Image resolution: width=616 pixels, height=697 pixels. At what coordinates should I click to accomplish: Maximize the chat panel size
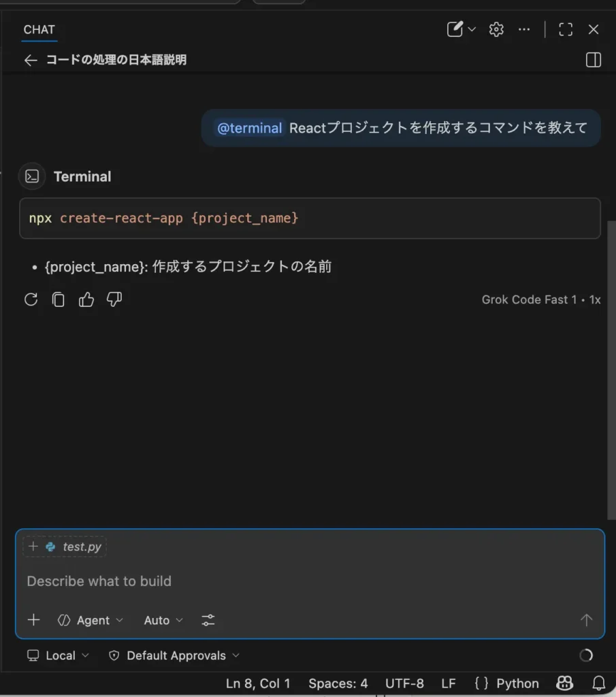[565, 29]
